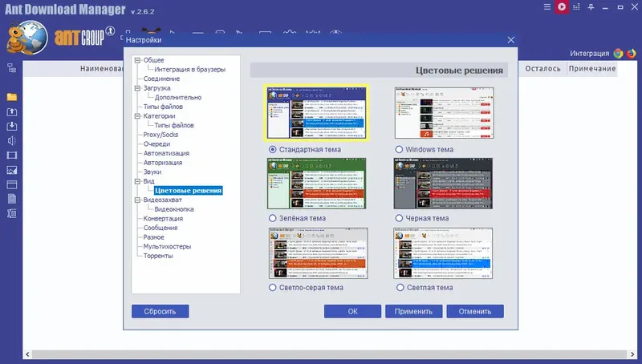Open Торренты settings page
This screenshot has height=364, width=642.
click(158, 256)
